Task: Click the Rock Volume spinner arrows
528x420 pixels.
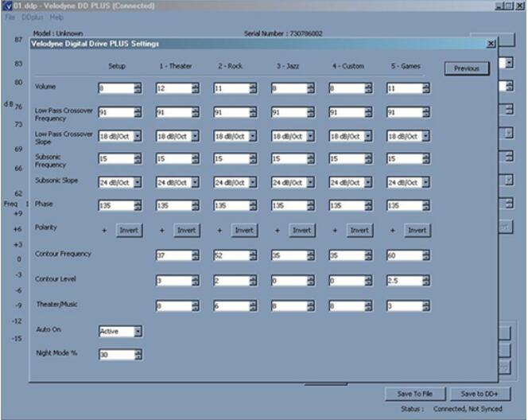Action: click(253, 88)
